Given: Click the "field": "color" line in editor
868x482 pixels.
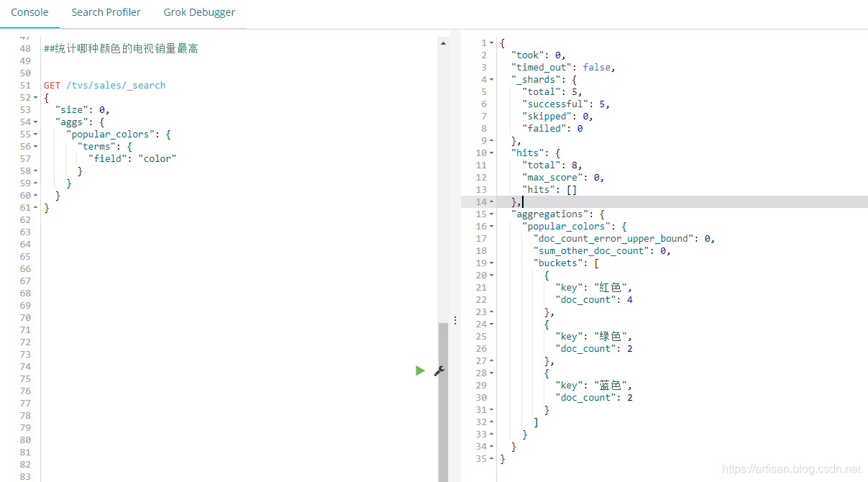Looking at the screenshot, I should pos(132,159).
